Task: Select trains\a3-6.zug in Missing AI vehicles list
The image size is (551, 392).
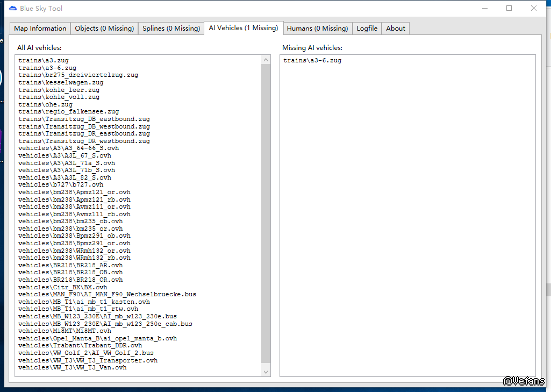Action: pos(312,60)
